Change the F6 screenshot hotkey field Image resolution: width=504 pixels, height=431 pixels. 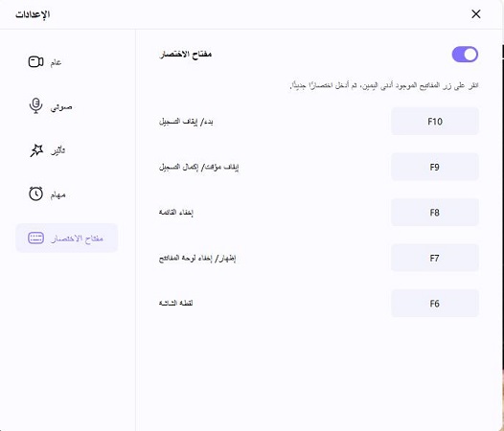click(435, 304)
